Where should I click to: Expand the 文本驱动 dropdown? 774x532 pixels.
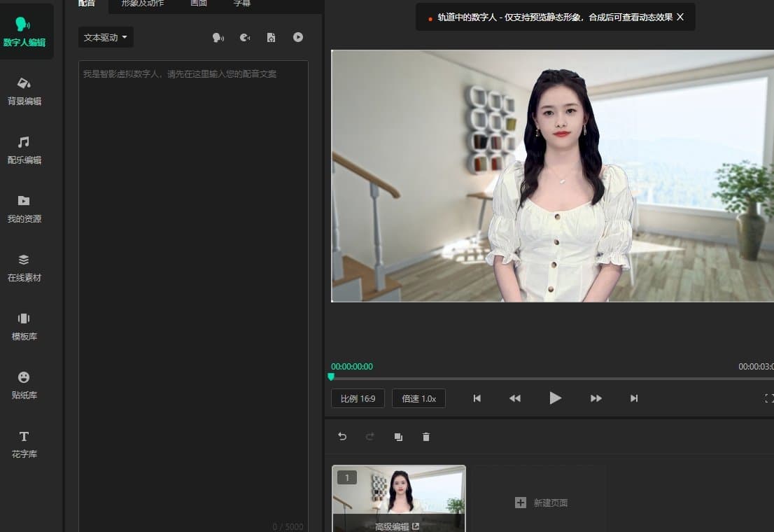click(106, 37)
